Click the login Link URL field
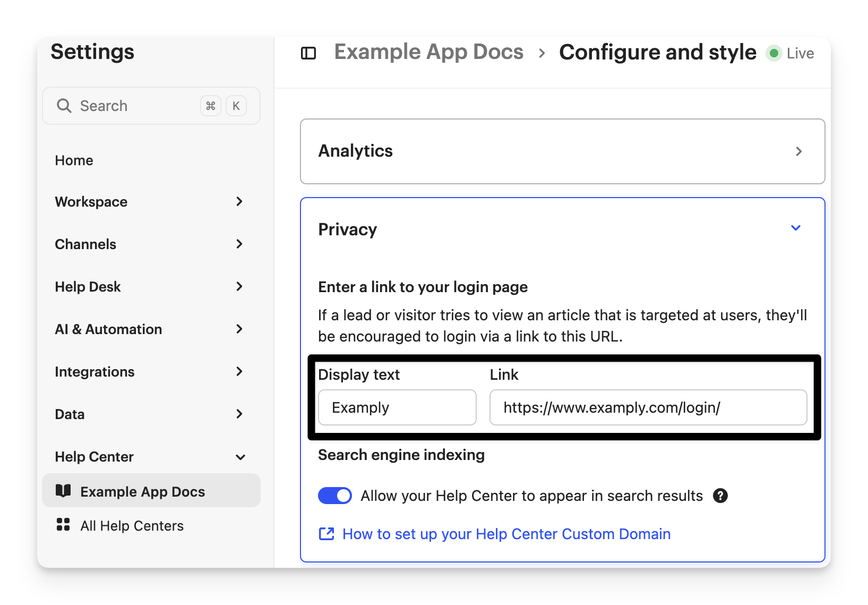This screenshot has width=868, height=605. coord(648,407)
